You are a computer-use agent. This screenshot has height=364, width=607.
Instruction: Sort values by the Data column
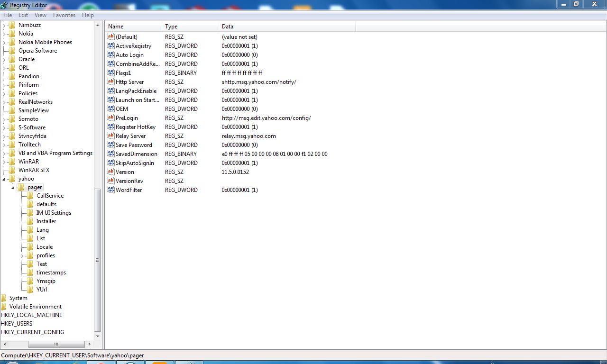pos(287,27)
